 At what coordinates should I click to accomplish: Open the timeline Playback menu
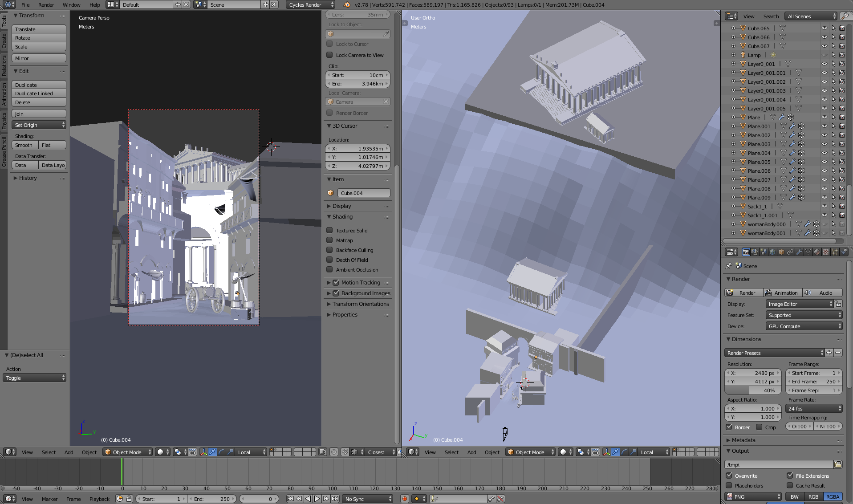(99, 499)
